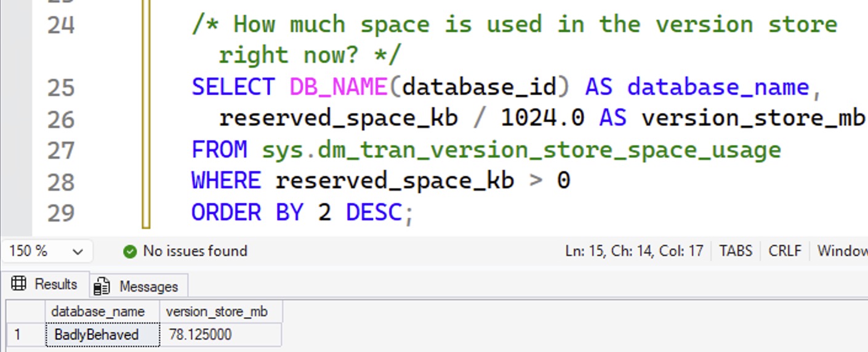Click line number 25 in the margin
This screenshot has height=352, width=868.
point(60,87)
